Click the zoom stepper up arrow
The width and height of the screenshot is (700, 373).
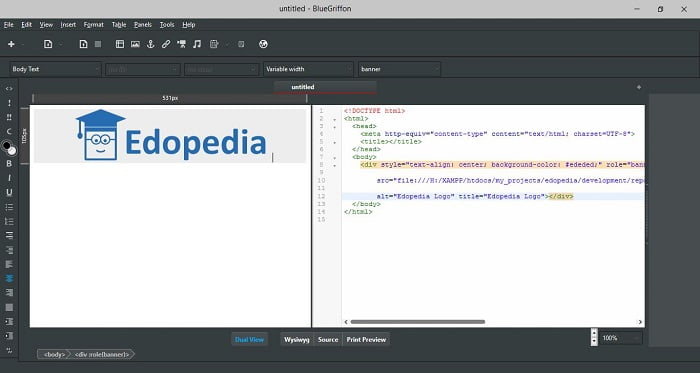(x=594, y=333)
